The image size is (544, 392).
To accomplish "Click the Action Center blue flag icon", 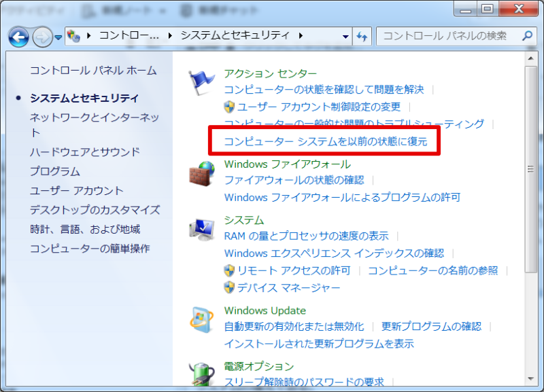I will (201, 82).
